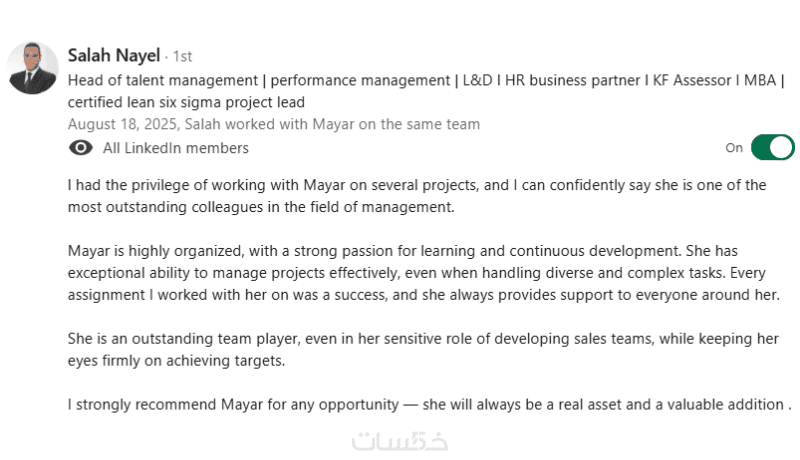Click the paragraph beginning "I had the privilege"
This screenshot has height=460, width=800.
(416, 196)
